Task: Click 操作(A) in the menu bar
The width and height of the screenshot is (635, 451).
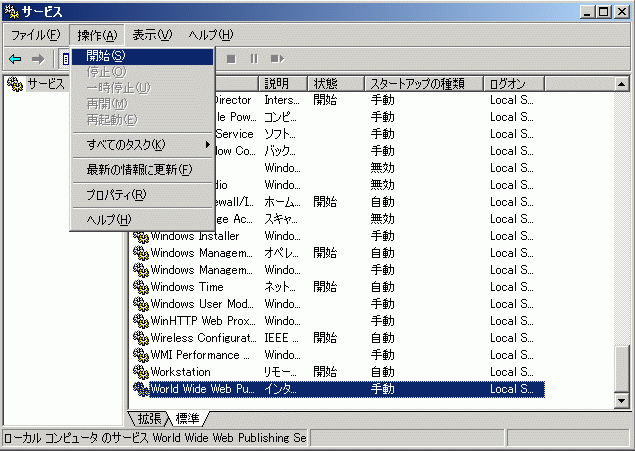Action: coord(97,35)
